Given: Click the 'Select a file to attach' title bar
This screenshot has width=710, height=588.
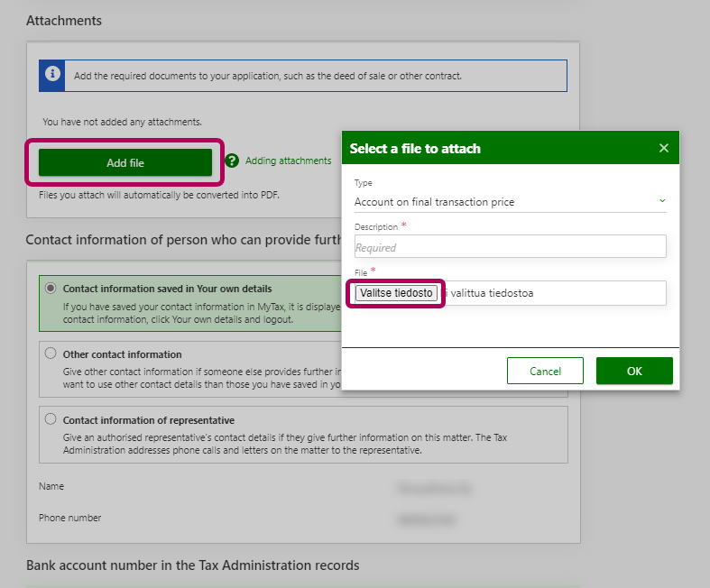Looking at the screenshot, I should pyautogui.click(x=487, y=148).
